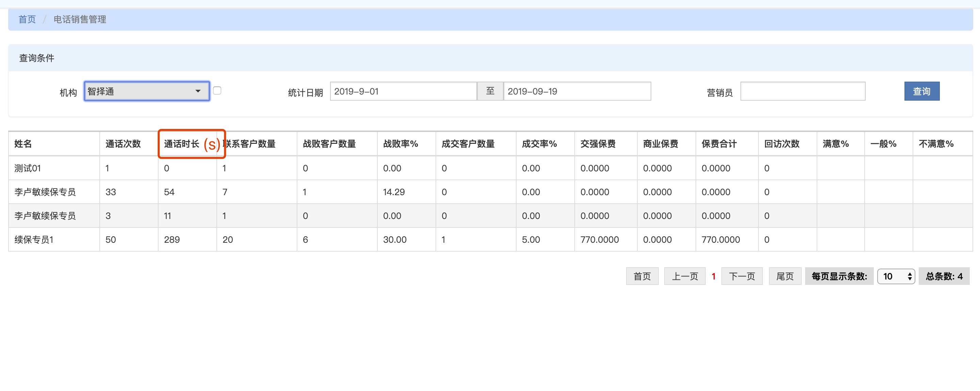Open the 机构 dropdown showing 智择通

pos(147,91)
